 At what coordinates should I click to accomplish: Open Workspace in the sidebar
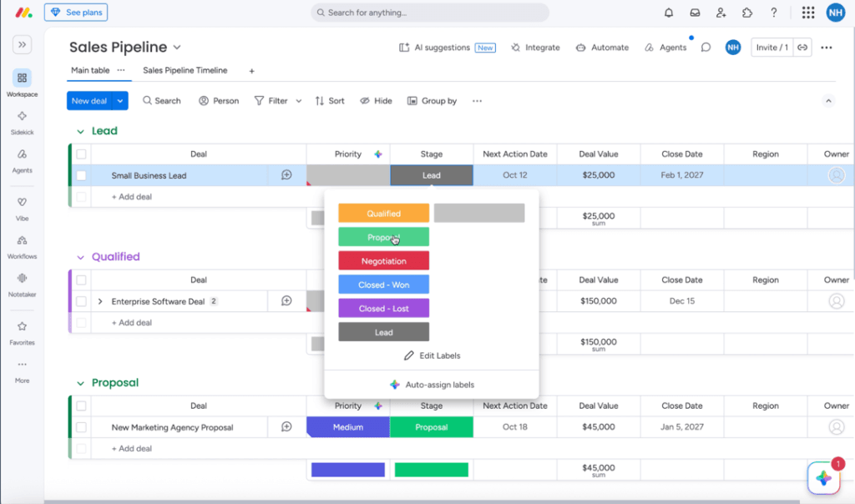coord(22,83)
